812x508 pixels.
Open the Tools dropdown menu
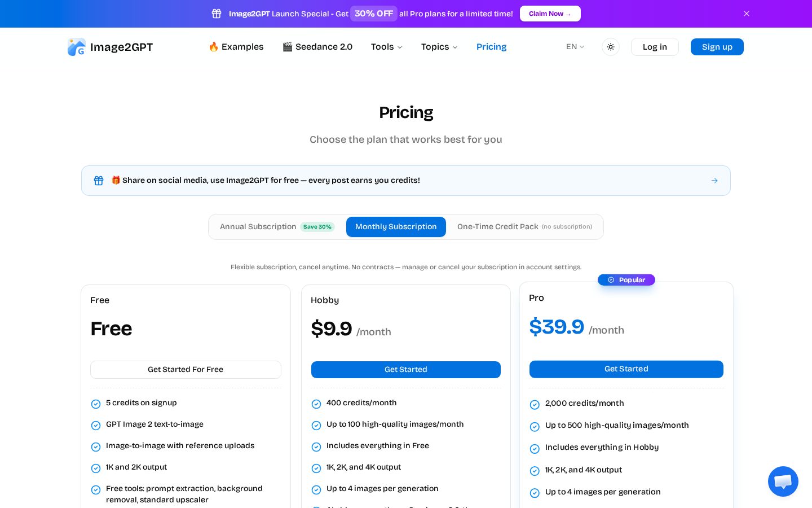point(386,47)
